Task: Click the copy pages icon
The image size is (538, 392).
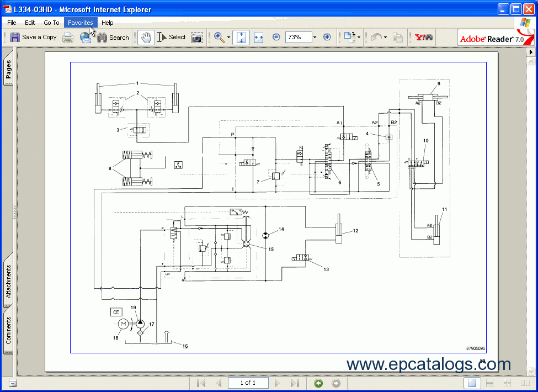Action: pyautogui.click(x=398, y=37)
